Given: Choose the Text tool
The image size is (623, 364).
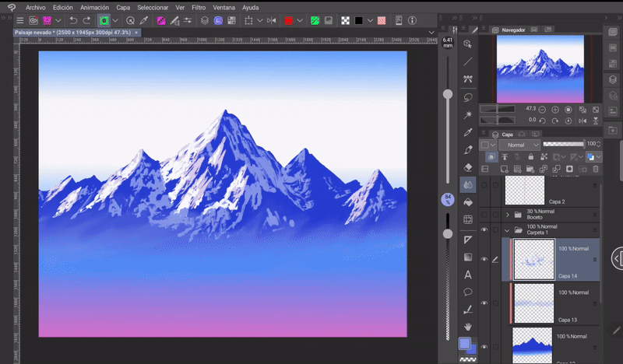Looking at the screenshot, I should [468, 275].
